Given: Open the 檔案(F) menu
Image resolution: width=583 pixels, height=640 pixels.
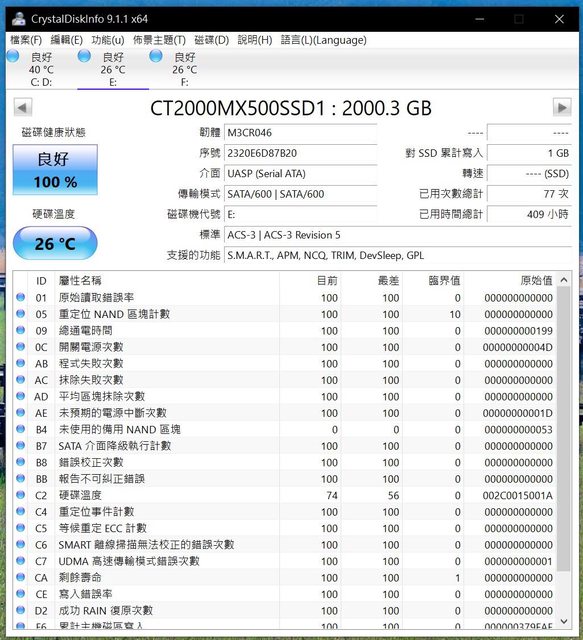Looking at the screenshot, I should (x=26, y=40).
